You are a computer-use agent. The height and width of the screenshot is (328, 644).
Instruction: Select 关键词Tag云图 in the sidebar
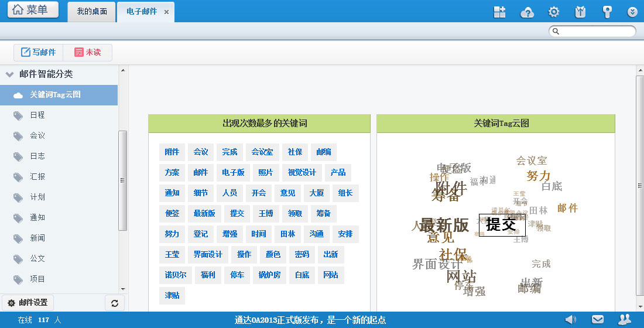tap(55, 95)
